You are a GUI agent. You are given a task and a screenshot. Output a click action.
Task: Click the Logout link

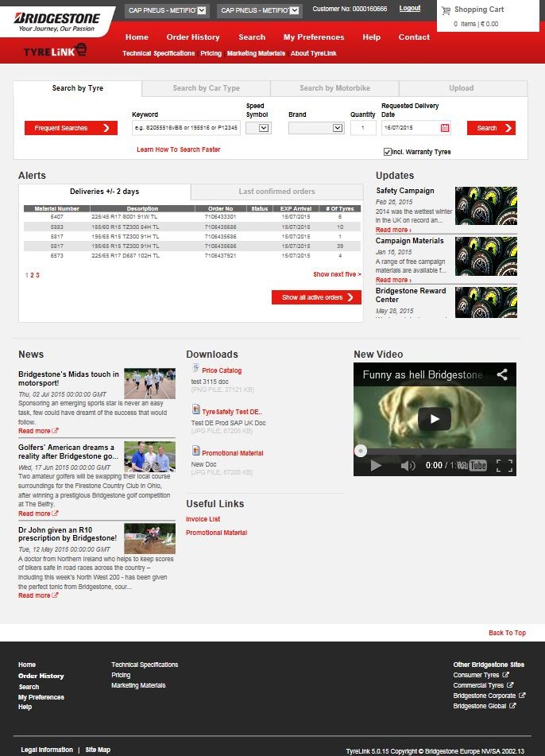[x=410, y=9]
